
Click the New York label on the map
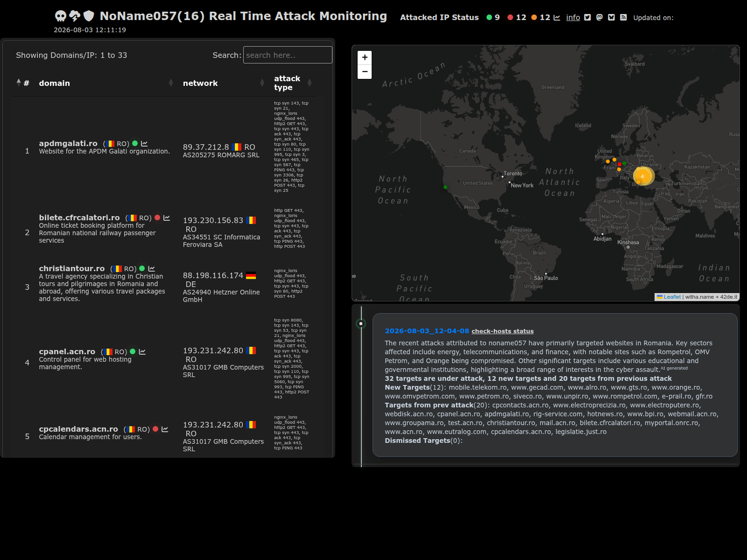pos(522,185)
